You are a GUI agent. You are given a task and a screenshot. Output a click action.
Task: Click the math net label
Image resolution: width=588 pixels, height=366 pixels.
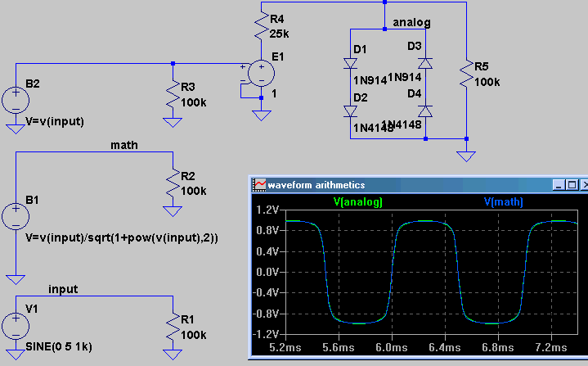click(124, 145)
